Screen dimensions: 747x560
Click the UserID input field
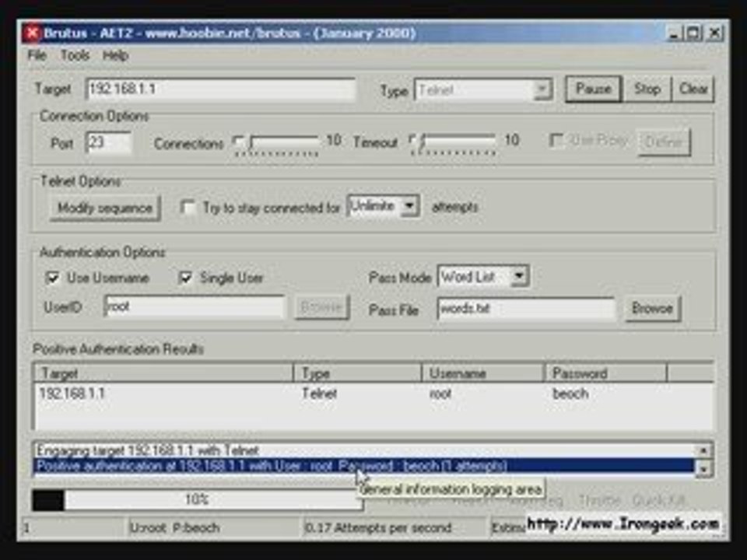(x=195, y=306)
